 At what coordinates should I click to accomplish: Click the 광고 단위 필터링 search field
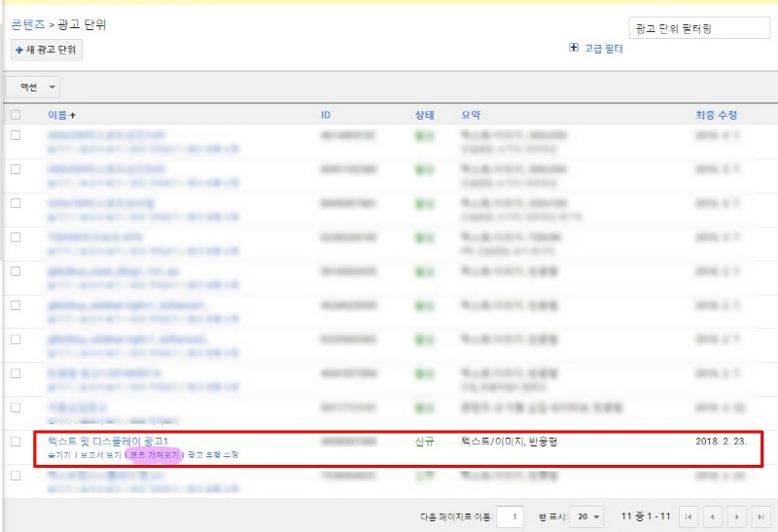(686, 28)
